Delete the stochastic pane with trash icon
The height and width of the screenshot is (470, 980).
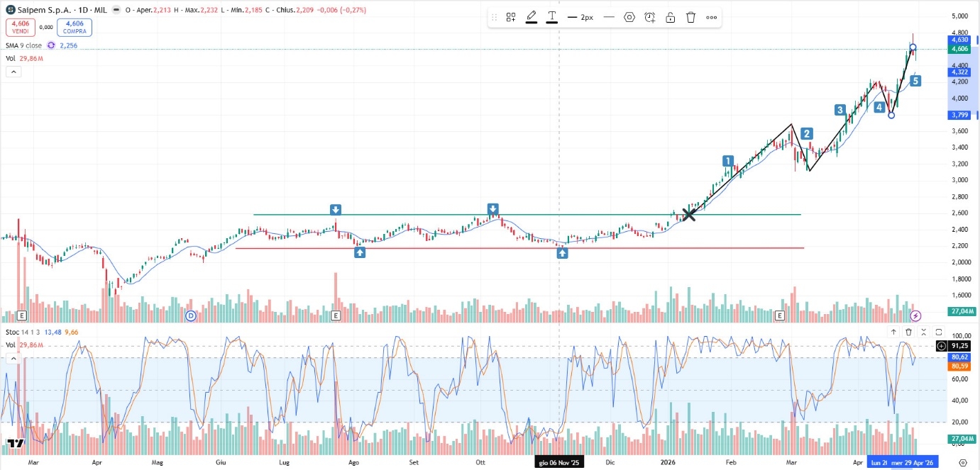tap(908, 332)
